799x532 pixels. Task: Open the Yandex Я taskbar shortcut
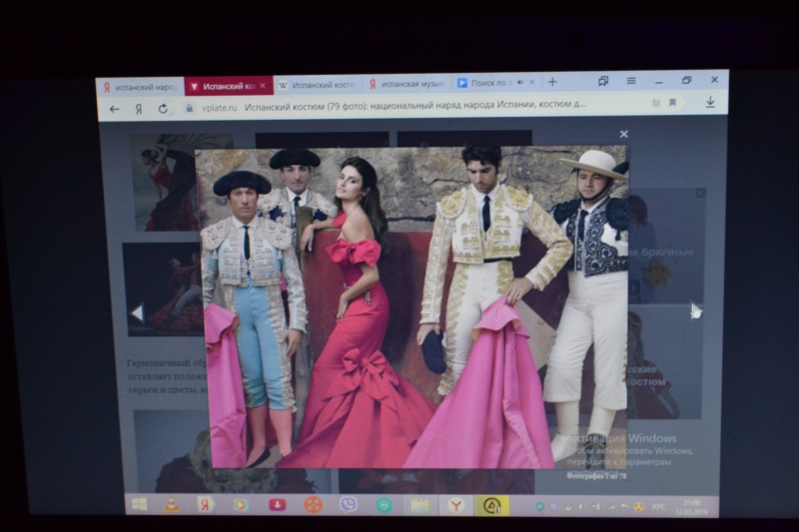coord(206,504)
